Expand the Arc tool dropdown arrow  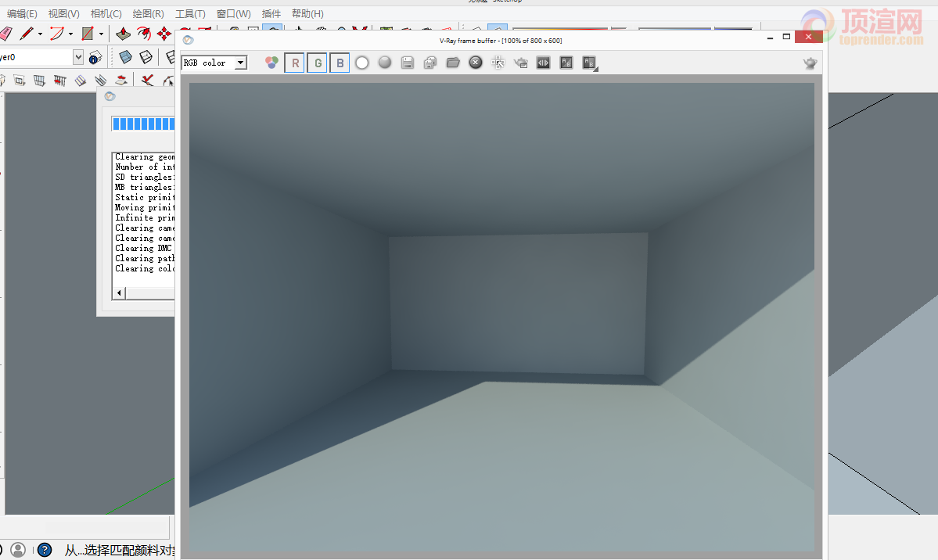[x=70, y=34]
